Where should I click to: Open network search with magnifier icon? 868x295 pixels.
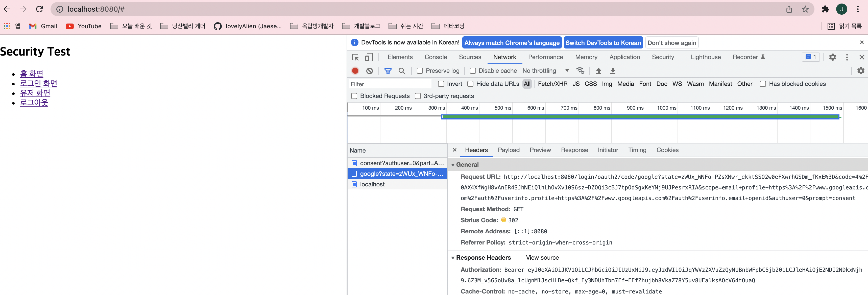pyautogui.click(x=402, y=71)
